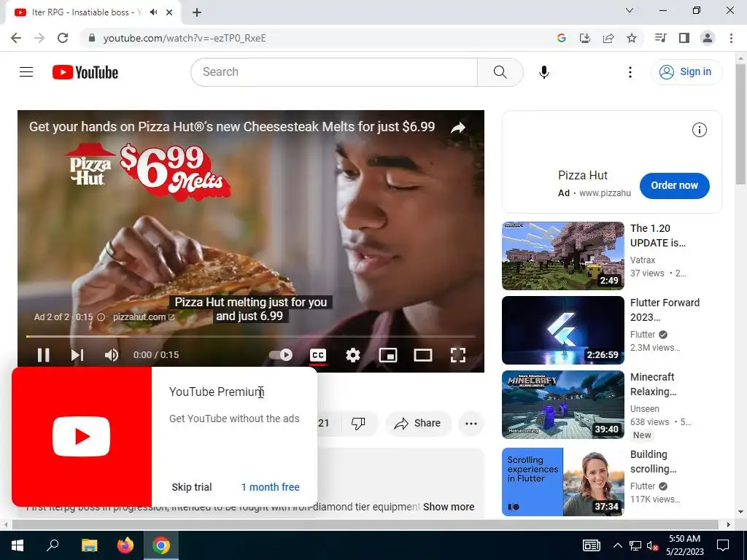Screen dimensions: 747x560
Task: Switch to theater mode
Action: tap(423, 355)
